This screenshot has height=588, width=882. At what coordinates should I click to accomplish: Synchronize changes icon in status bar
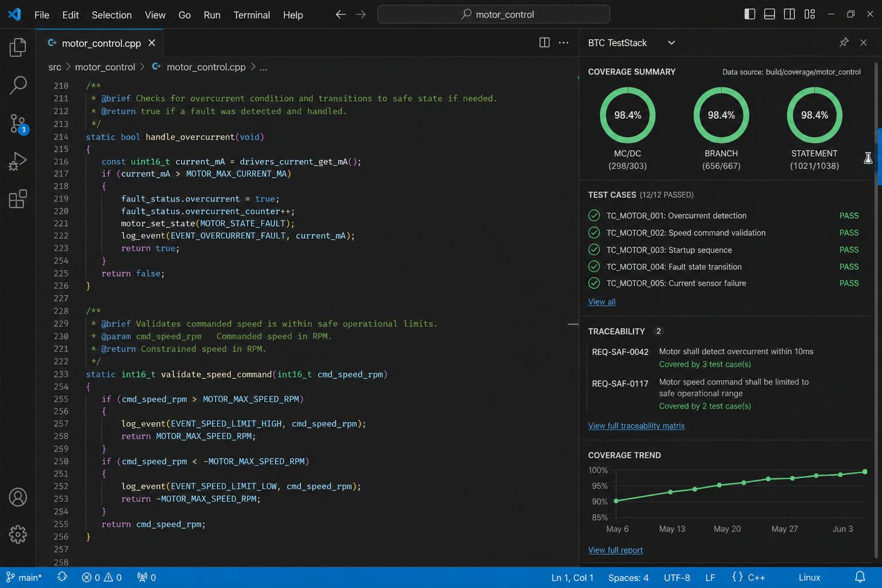coord(62,577)
